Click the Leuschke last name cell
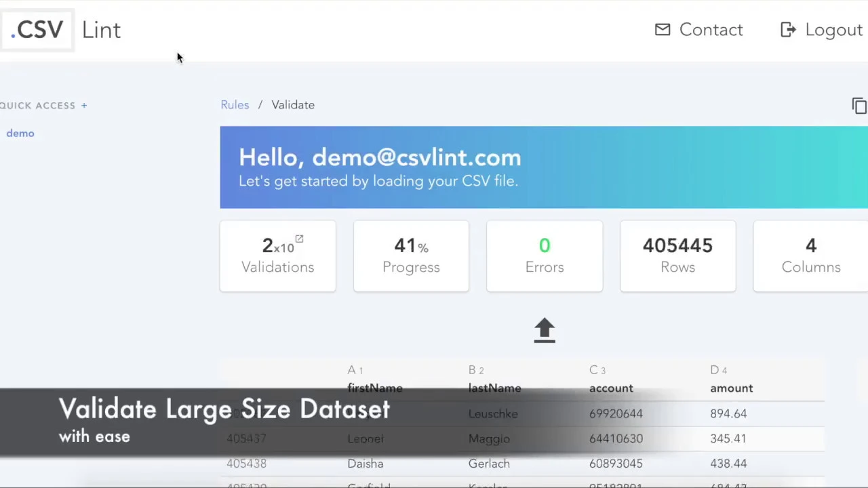 [493, 413]
